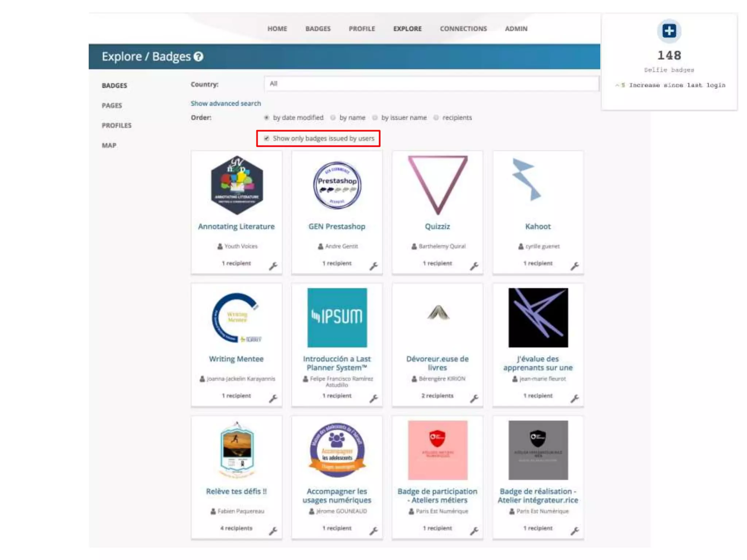The image size is (747, 560).
Task: Click wrench icon on Writing Mentee card
Action: pyautogui.click(x=273, y=398)
